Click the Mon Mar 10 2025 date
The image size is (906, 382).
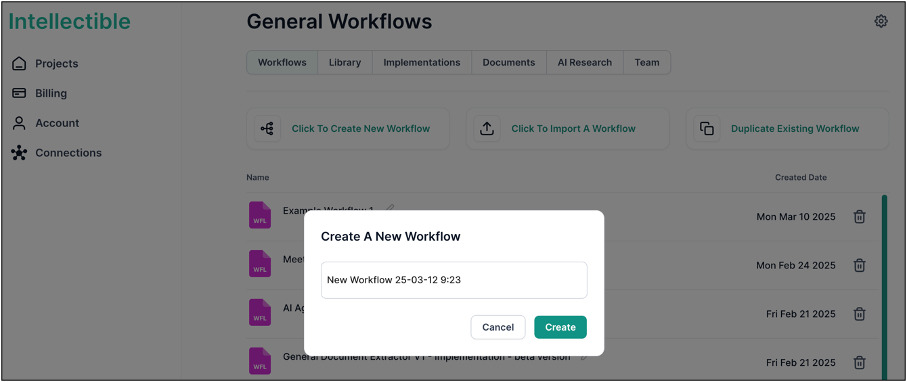coord(796,217)
